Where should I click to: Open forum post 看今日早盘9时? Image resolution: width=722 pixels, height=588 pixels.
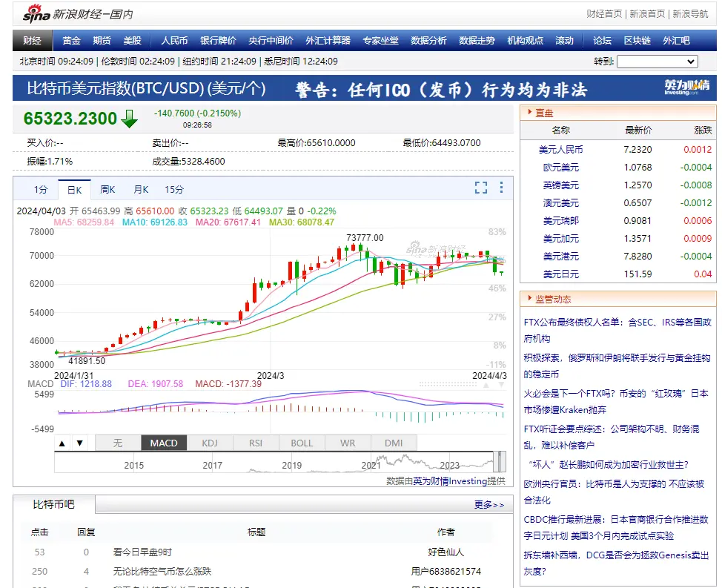click(x=142, y=552)
